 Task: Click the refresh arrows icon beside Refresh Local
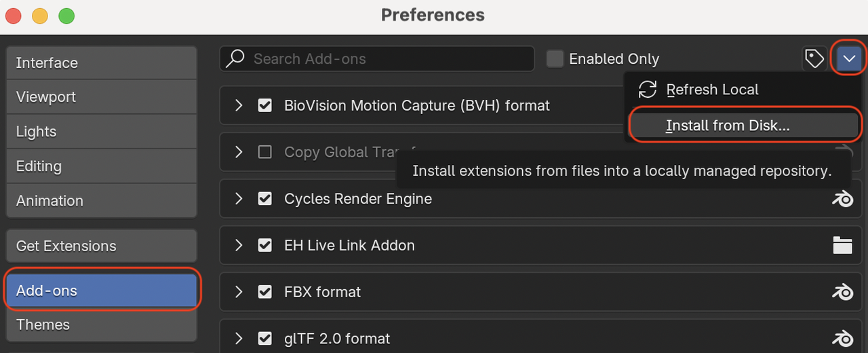pos(648,90)
